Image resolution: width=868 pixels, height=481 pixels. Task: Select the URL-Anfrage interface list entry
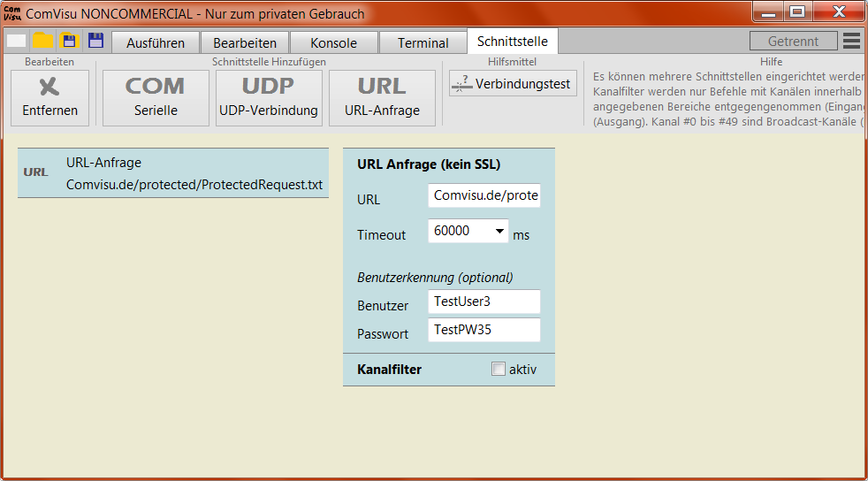[x=173, y=172]
